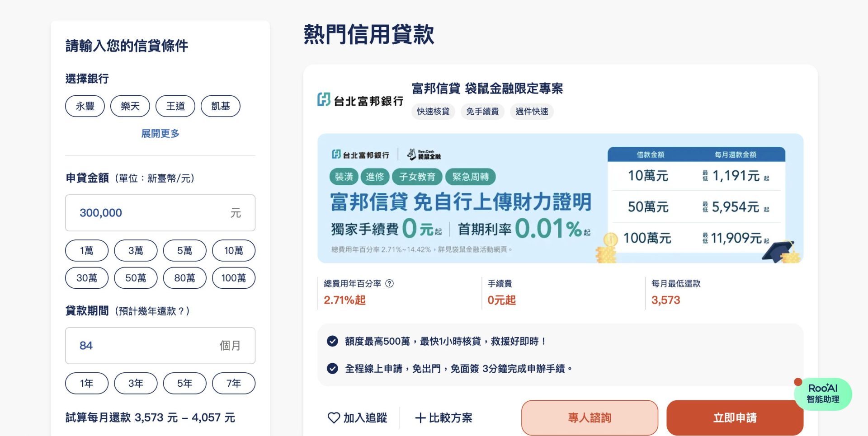868x436 pixels.
Task: Choose the 30萬 loan amount preset
Action: [x=87, y=277]
